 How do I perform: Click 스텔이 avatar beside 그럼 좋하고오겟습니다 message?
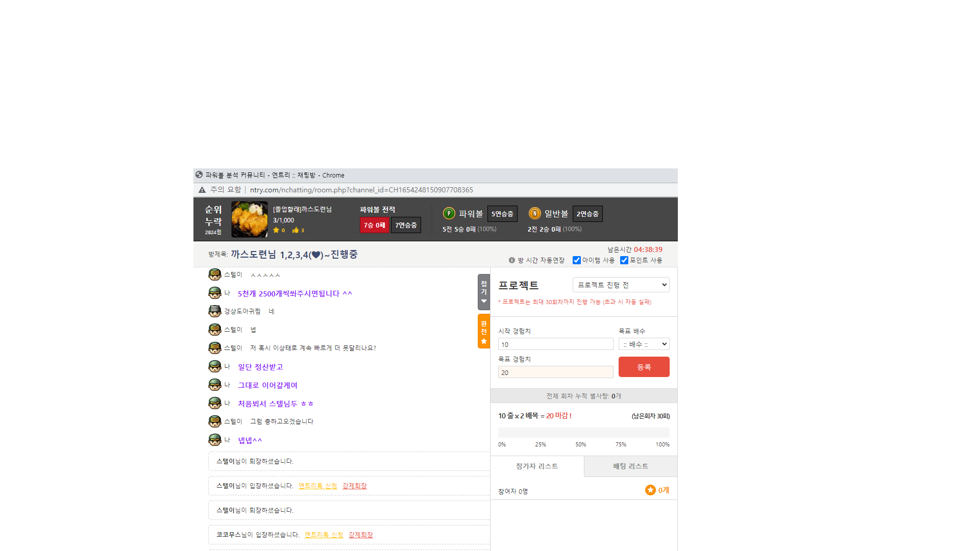point(215,421)
